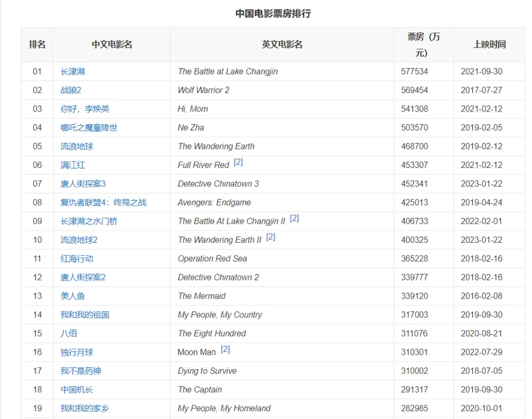Open reference [2] next to Moon Man
532x419 pixels.
pos(226,349)
